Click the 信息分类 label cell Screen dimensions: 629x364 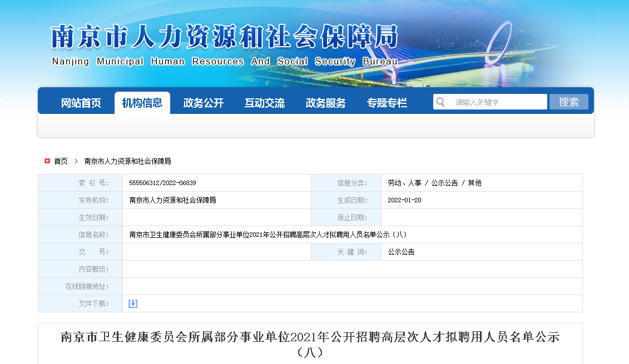point(346,183)
